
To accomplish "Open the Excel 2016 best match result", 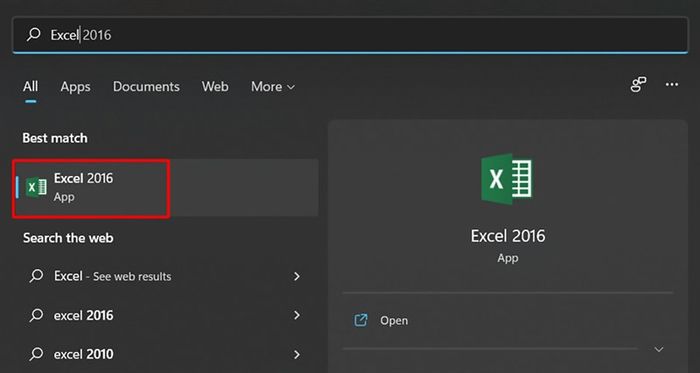I will pyautogui.click(x=166, y=187).
